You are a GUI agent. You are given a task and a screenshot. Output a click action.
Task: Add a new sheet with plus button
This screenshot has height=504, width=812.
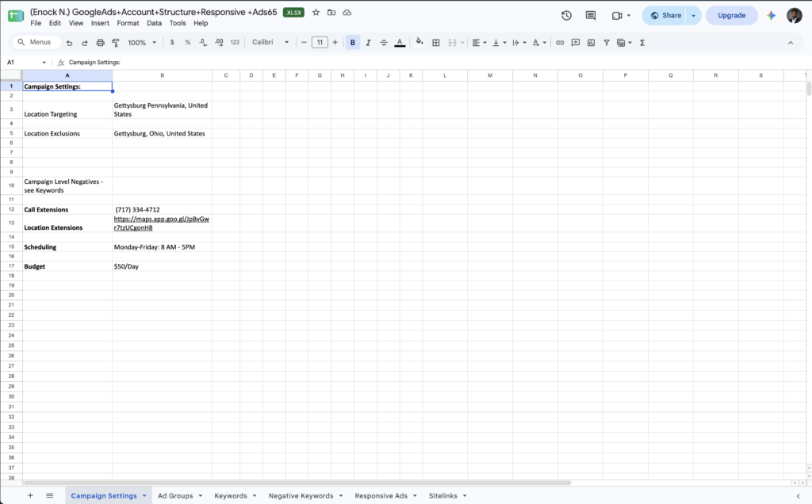coord(30,496)
